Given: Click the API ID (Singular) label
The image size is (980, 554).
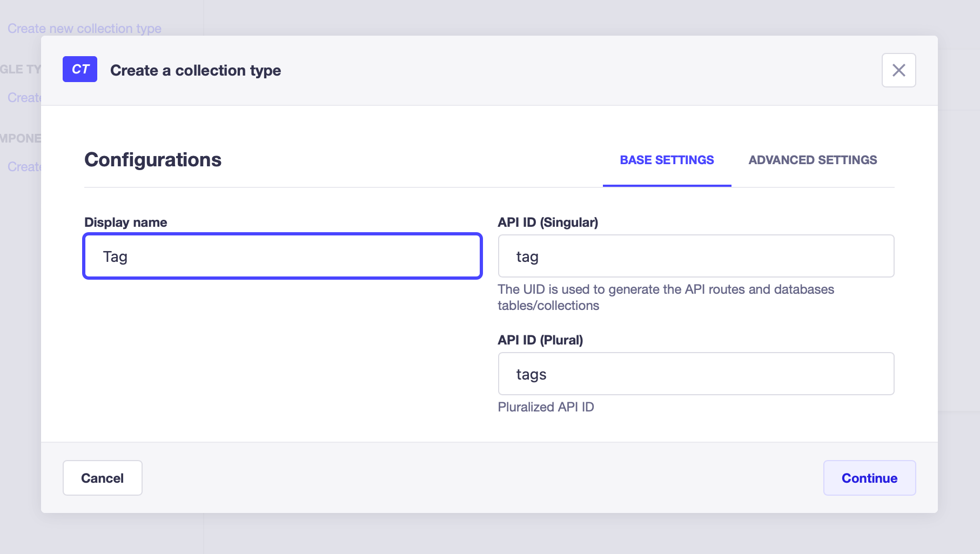Looking at the screenshot, I should pyautogui.click(x=548, y=222).
